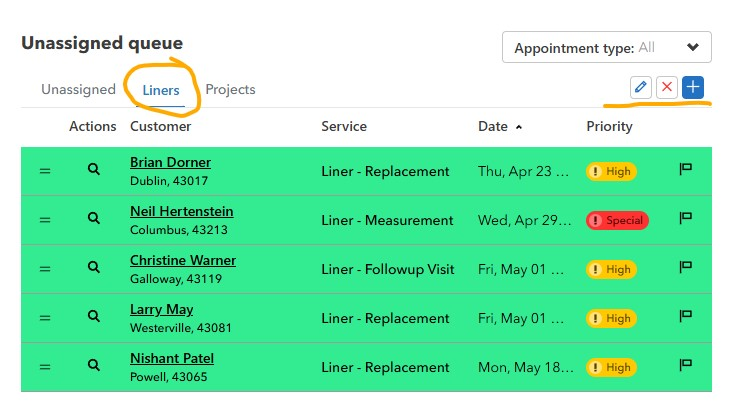Click the red X delete icon

667,87
